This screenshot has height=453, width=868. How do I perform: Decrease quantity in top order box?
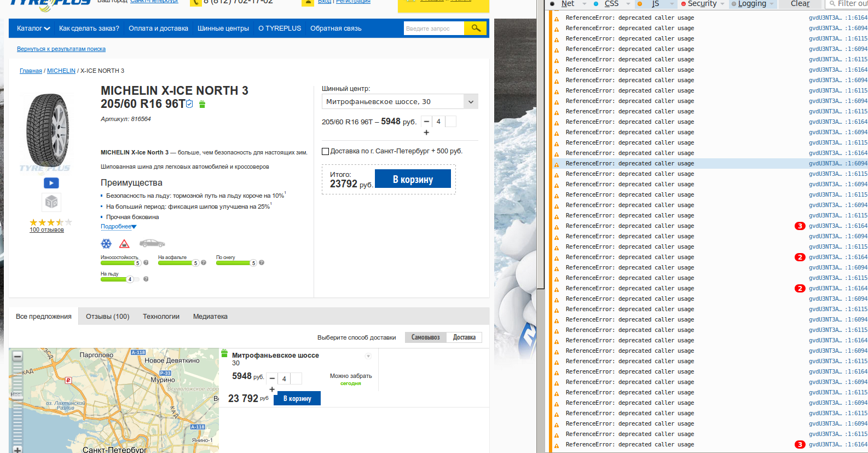point(426,122)
